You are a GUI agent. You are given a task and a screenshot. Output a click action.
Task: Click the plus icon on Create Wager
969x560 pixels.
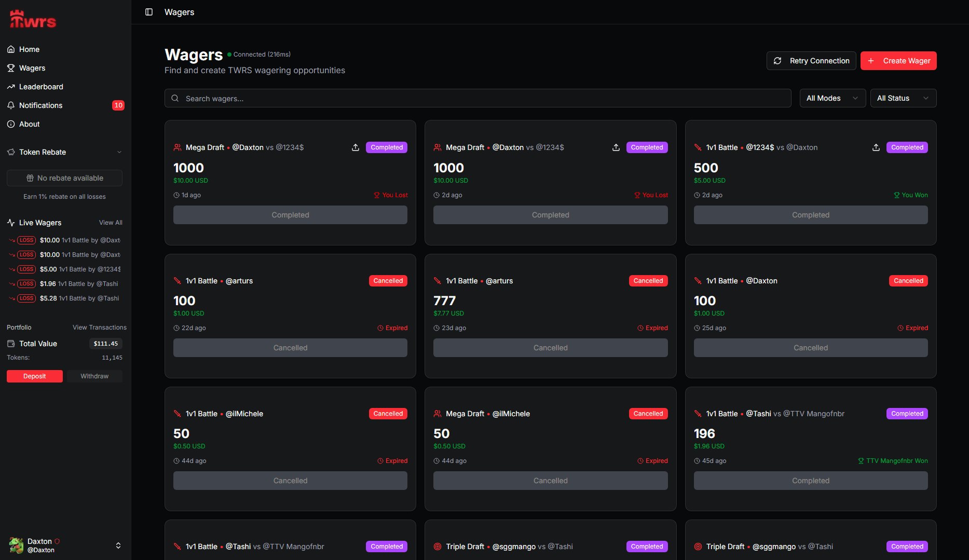tap(871, 61)
